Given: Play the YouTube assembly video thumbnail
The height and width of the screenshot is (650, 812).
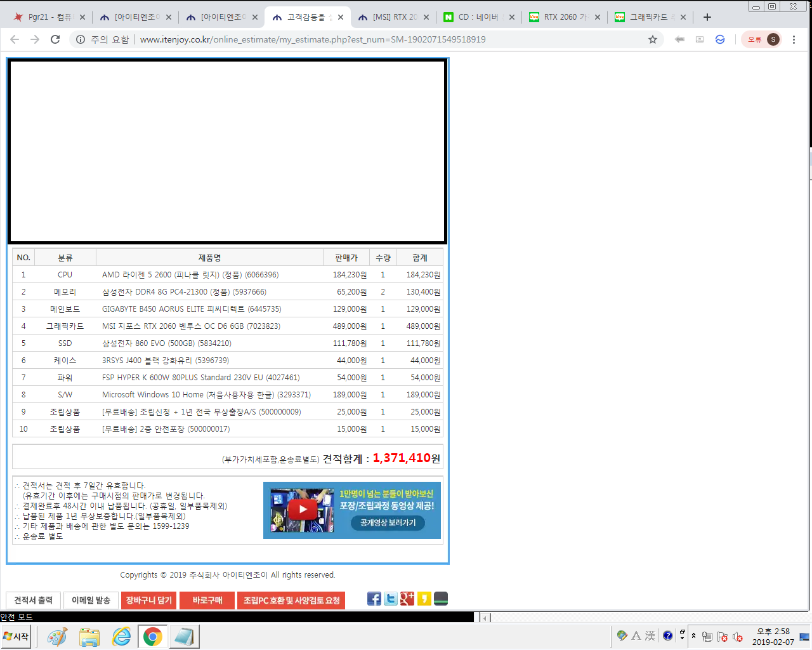Looking at the screenshot, I should [303, 510].
